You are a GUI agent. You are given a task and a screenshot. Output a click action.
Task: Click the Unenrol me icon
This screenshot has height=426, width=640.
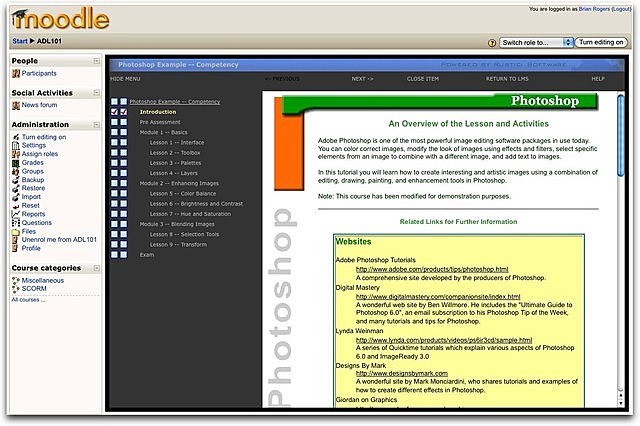click(x=15, y=240)
